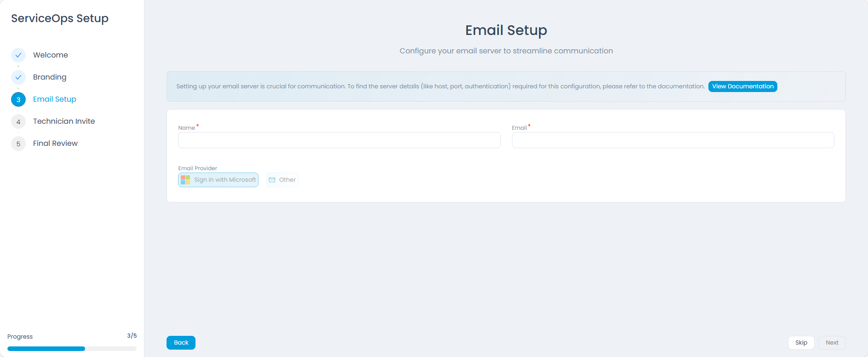Focus the Name input field
This screenshot has width=868, height=357.
click(x=339, y=140)
